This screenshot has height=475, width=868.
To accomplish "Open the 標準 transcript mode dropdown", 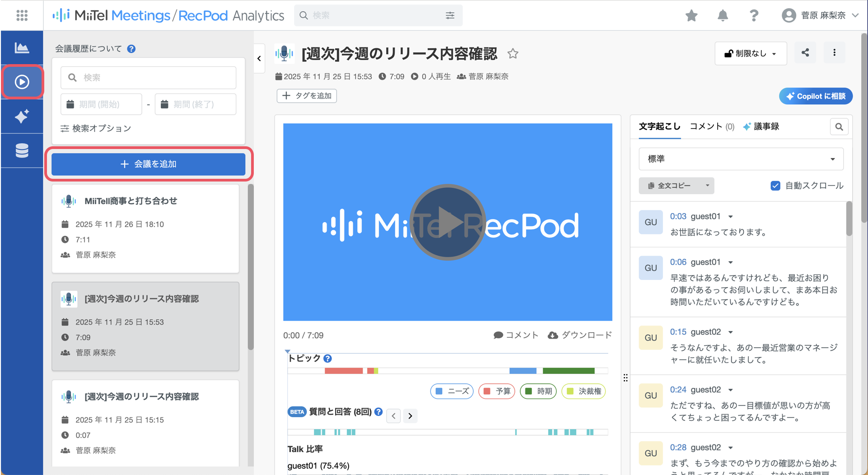I will (741, 159).
